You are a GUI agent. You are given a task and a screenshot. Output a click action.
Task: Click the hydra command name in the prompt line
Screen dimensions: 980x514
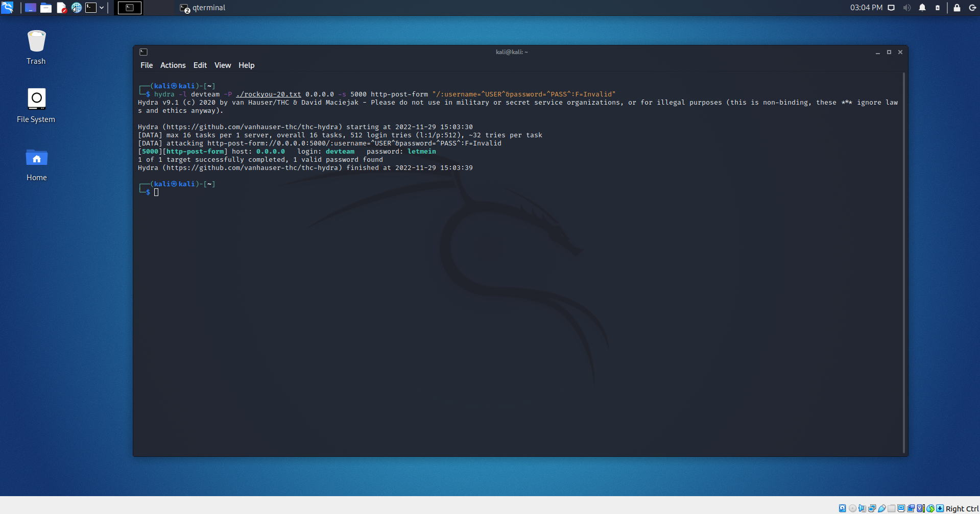coord(164,94)
